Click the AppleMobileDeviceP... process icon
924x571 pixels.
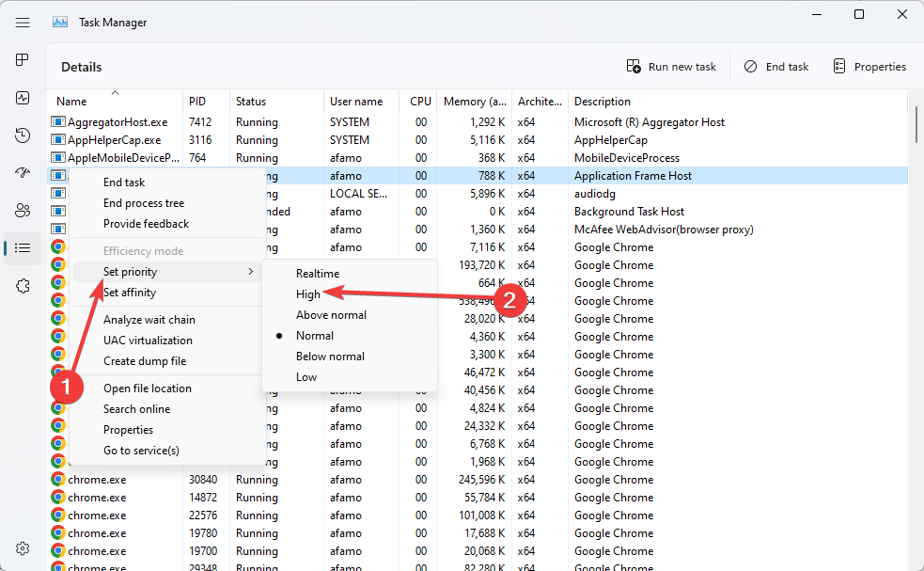[x=57, y=157]
